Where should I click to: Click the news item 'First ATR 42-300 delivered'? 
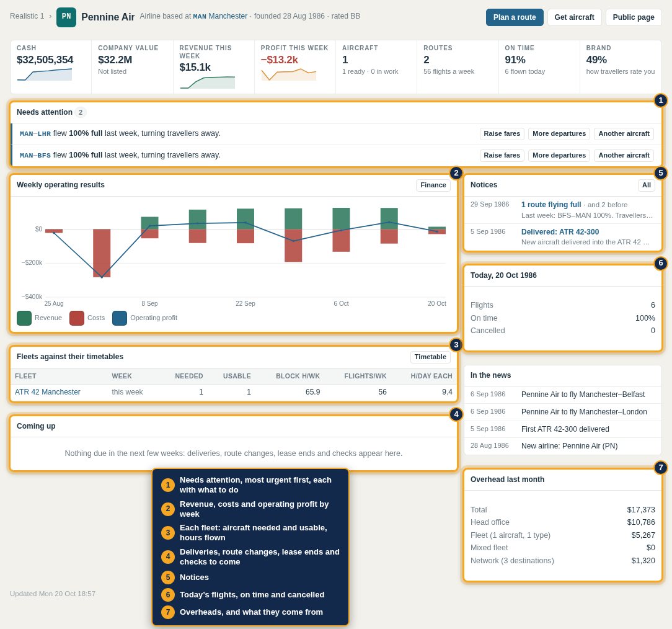565,429
